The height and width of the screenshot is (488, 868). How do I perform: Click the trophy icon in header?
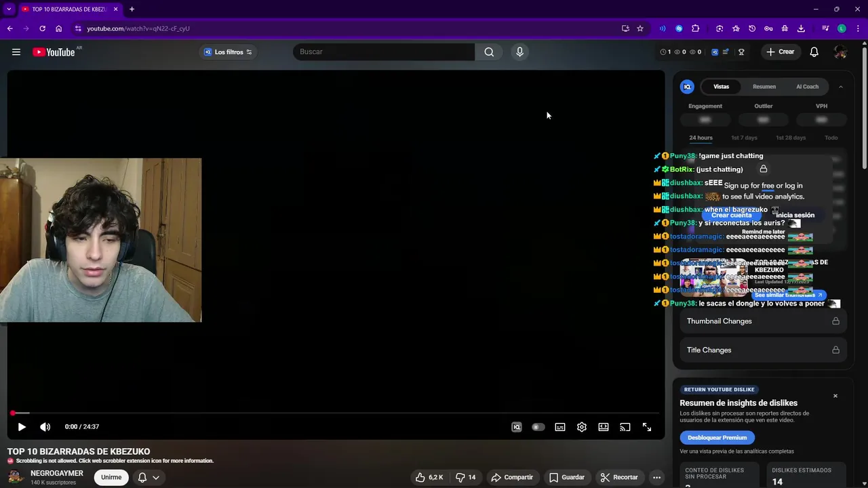click(741, 52)
